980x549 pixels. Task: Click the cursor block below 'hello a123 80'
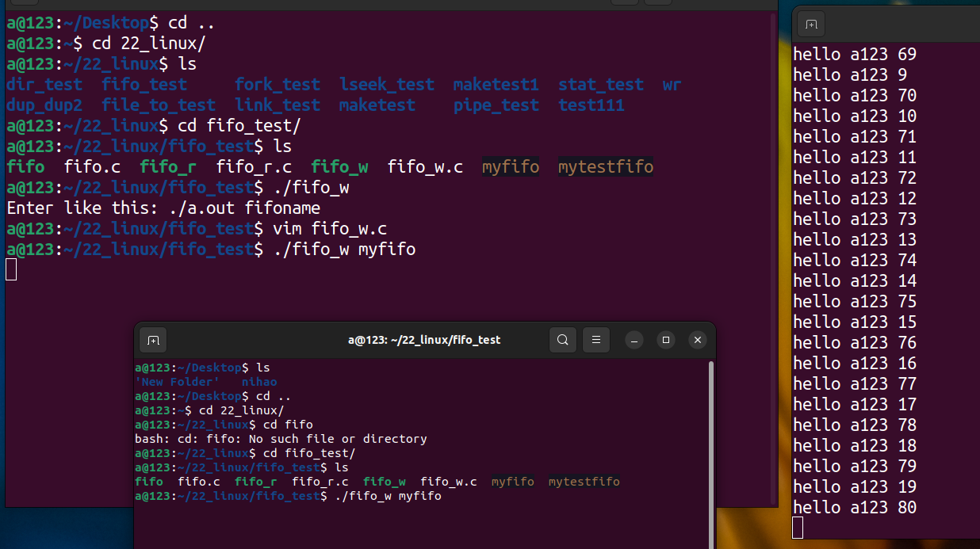point(798,528)
